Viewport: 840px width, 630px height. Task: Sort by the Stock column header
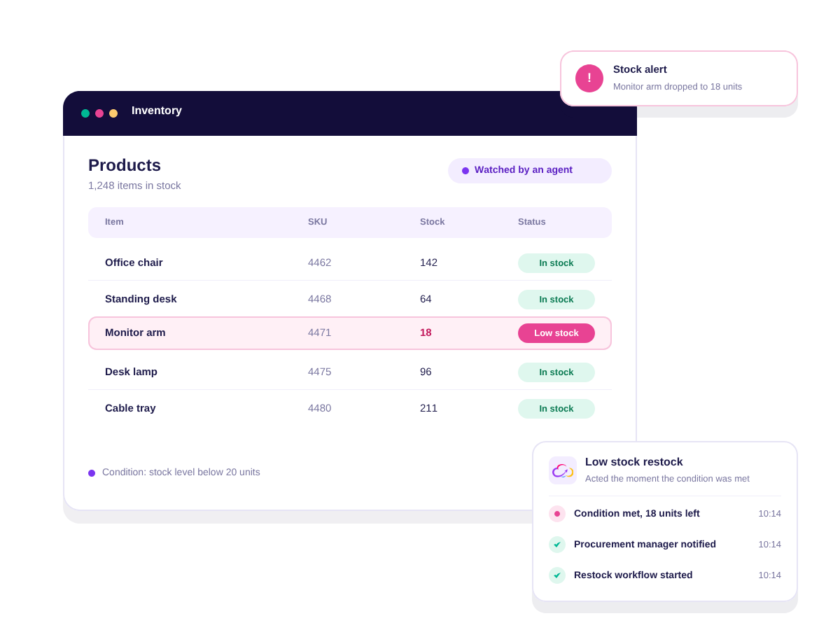tap(433, 222)
